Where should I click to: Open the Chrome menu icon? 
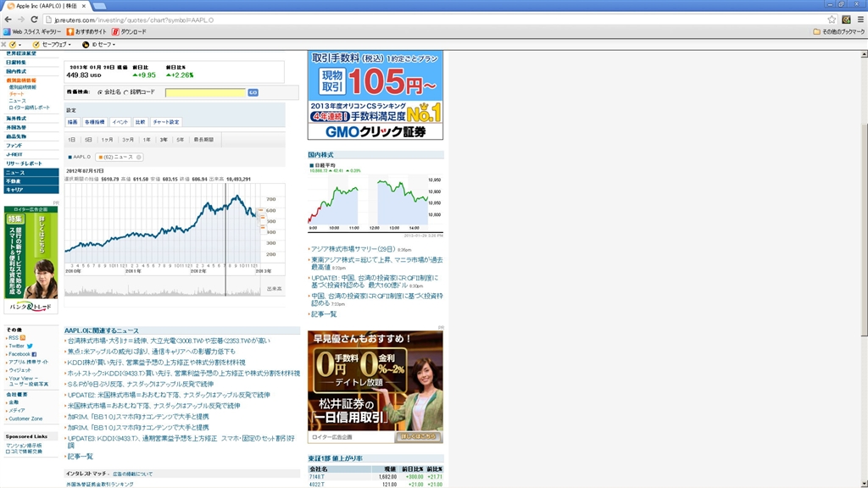(x=860, y=19)
